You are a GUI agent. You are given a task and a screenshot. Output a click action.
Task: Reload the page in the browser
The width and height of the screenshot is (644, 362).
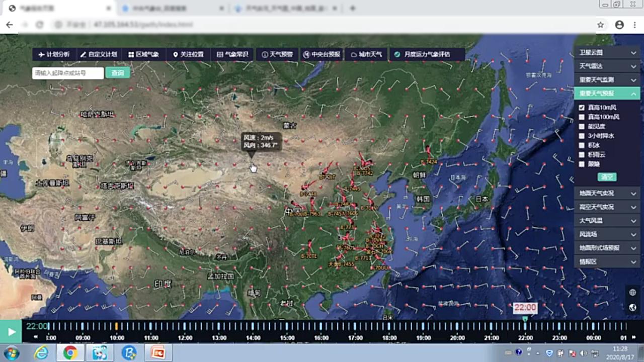pyautogui.click(x=40, y=25)
